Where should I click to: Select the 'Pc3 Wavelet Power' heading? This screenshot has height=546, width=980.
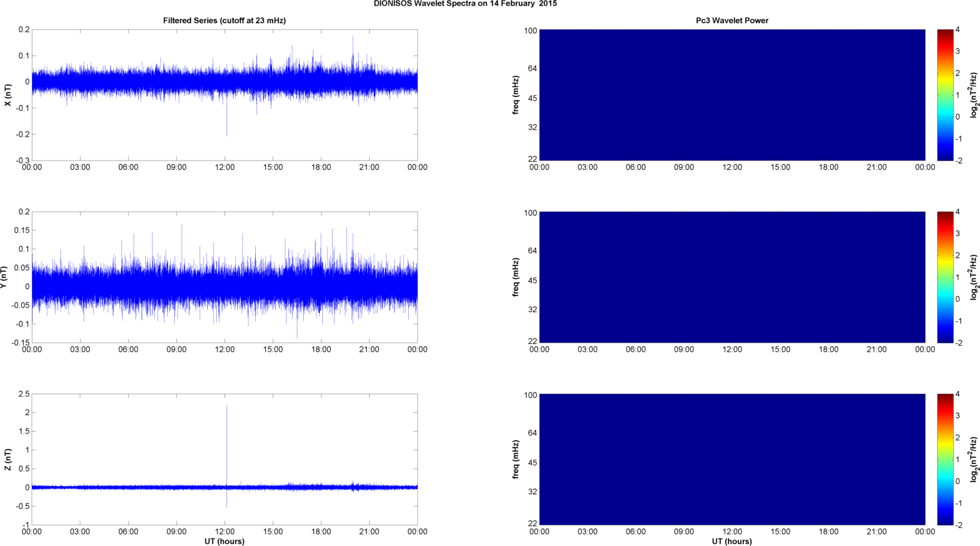732,20
